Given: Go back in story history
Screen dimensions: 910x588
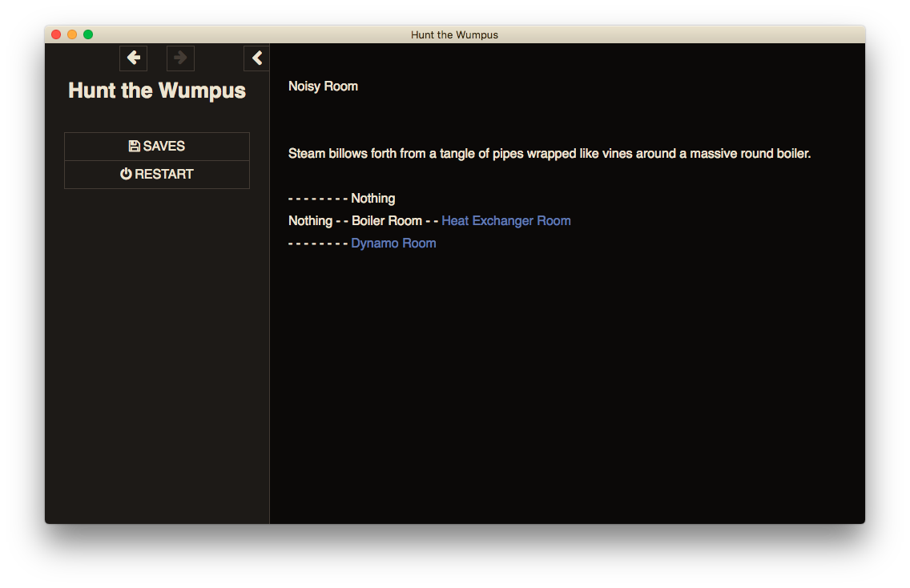Looking at the screenshot, I should pos(133,58).
